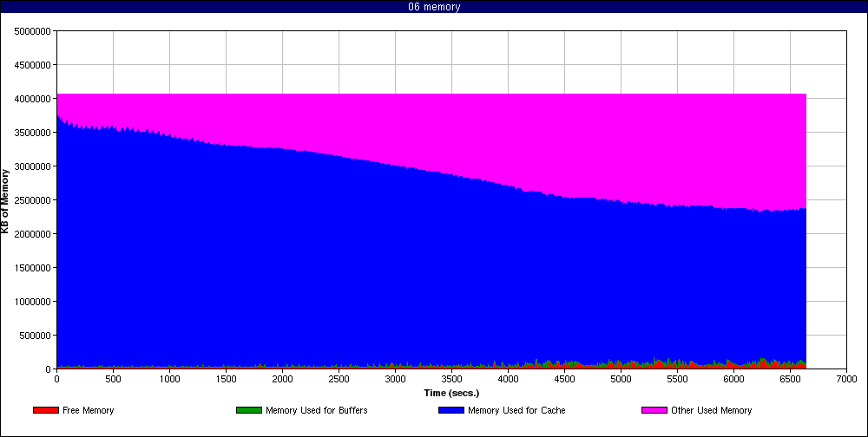Click the magenta Other Used Memory swatch
Screen dimensions: 868x437
coord(654,410)
